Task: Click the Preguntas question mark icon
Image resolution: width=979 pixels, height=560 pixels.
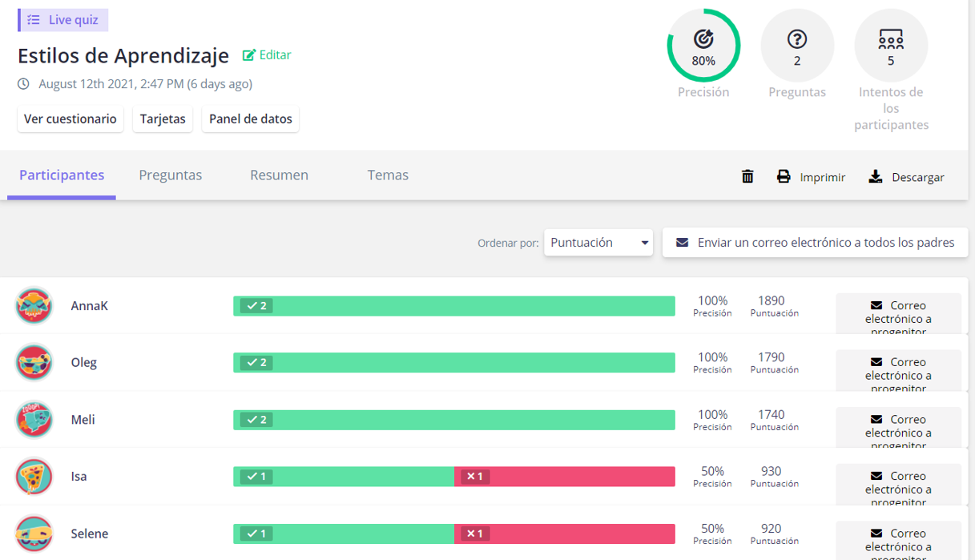Action: click(x=796, y=38)
